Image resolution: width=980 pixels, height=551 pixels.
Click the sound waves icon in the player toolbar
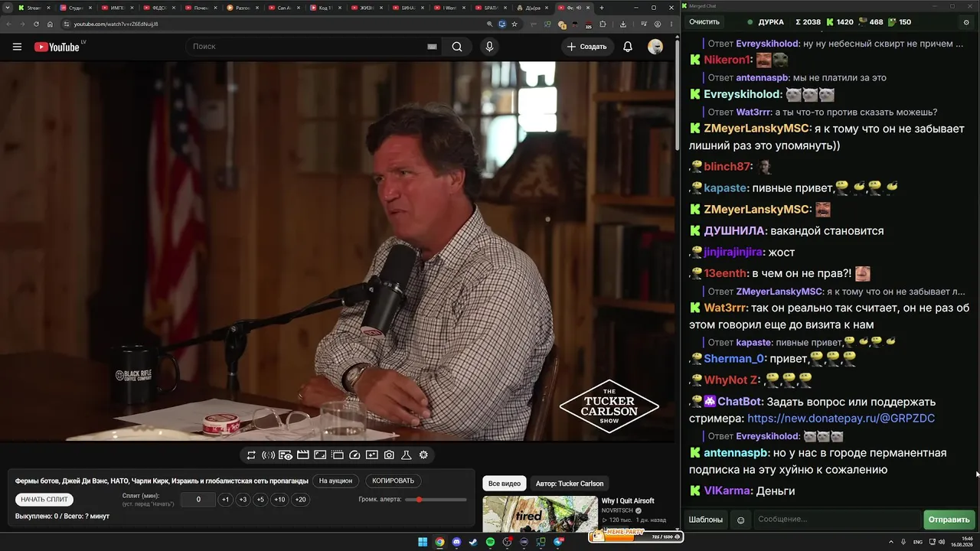268,455
